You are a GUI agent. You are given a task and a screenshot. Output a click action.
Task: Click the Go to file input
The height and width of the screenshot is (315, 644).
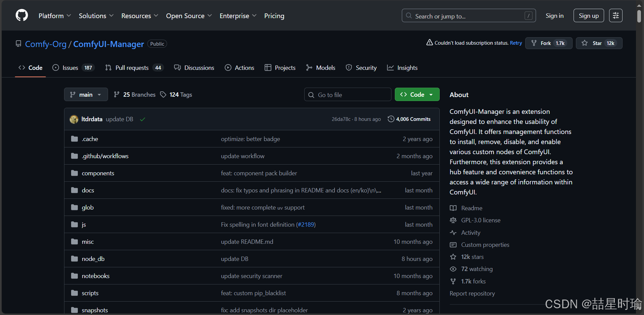pyautogui.click(x=347, y=94)
